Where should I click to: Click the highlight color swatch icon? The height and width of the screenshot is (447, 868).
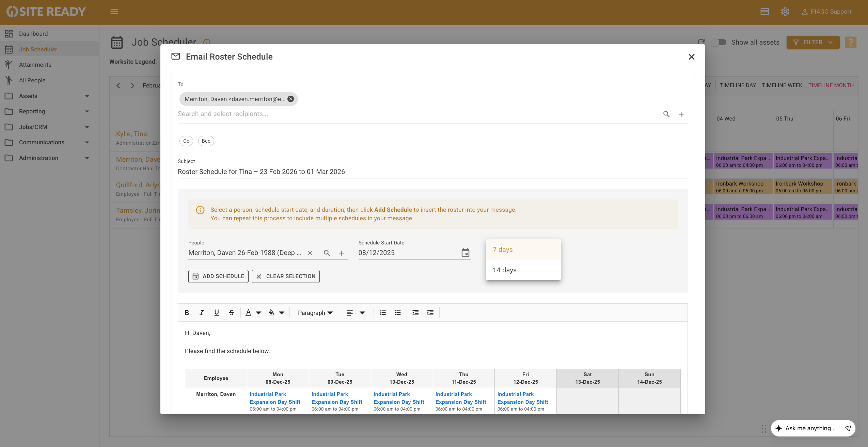[x=271, y=313]
